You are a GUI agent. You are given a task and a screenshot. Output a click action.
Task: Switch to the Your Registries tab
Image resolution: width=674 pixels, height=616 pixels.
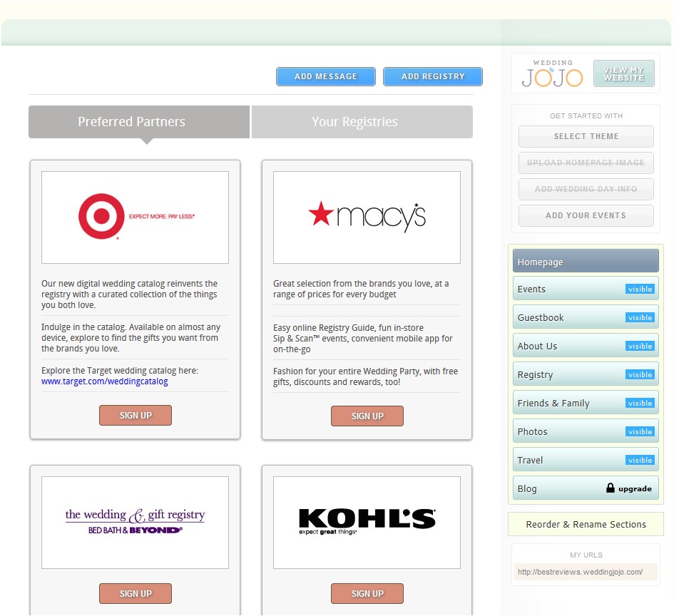tap(362, 122)
